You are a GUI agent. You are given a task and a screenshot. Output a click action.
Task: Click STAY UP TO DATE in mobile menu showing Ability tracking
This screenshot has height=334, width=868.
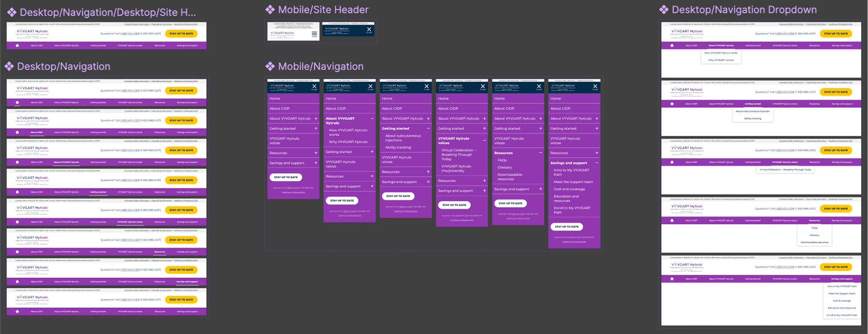[398, 196]
